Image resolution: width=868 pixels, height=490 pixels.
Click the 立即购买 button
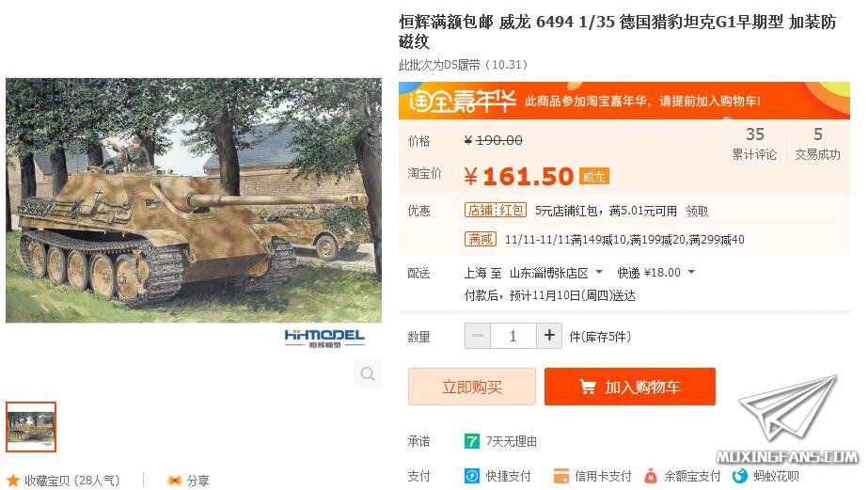[472, 387]
